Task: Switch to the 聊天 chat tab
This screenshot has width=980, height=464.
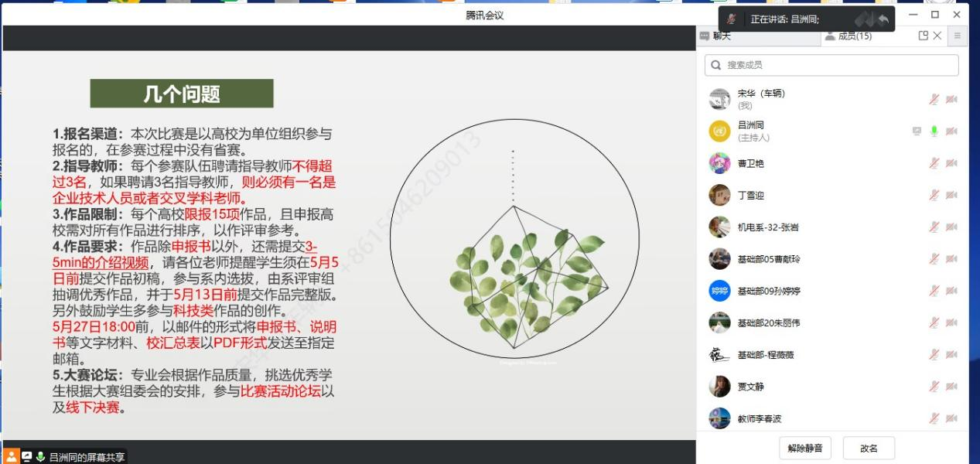Action: point(719,36)
